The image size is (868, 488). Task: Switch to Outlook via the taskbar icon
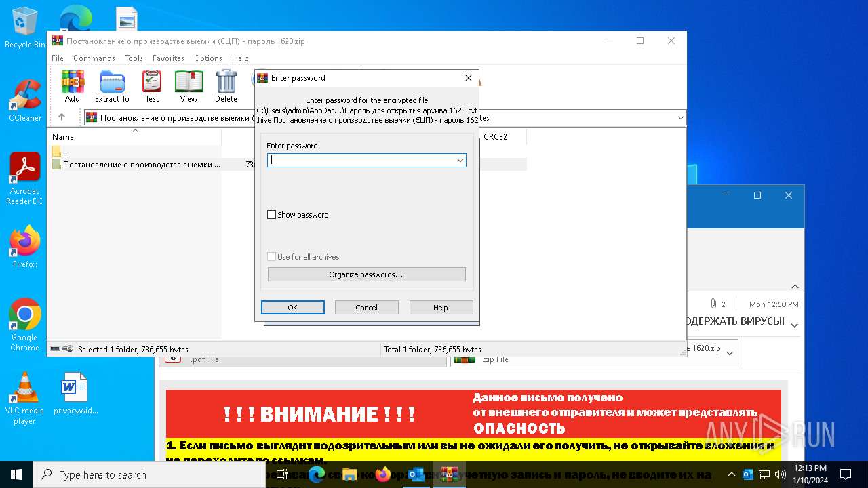[416, 474]
